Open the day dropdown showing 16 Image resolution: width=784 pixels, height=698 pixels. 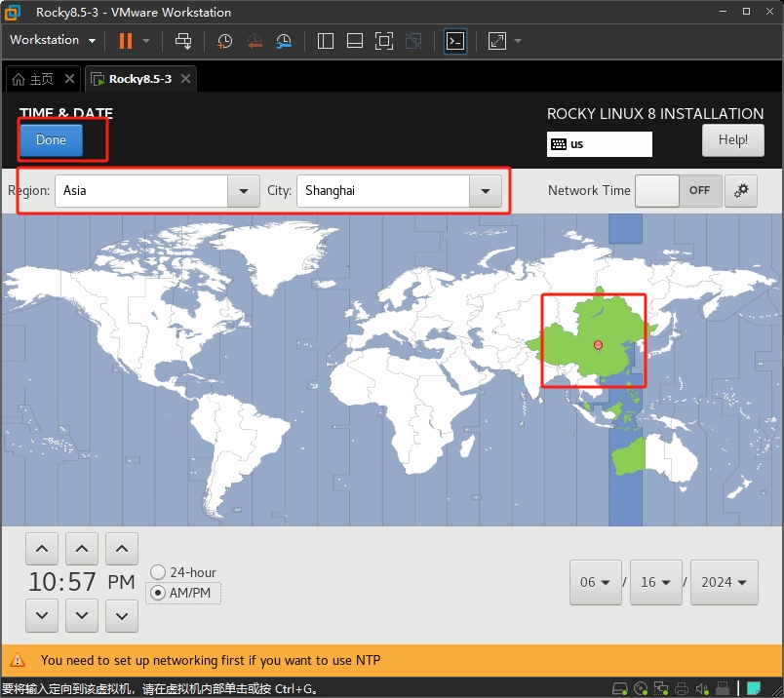coord(656,583)
